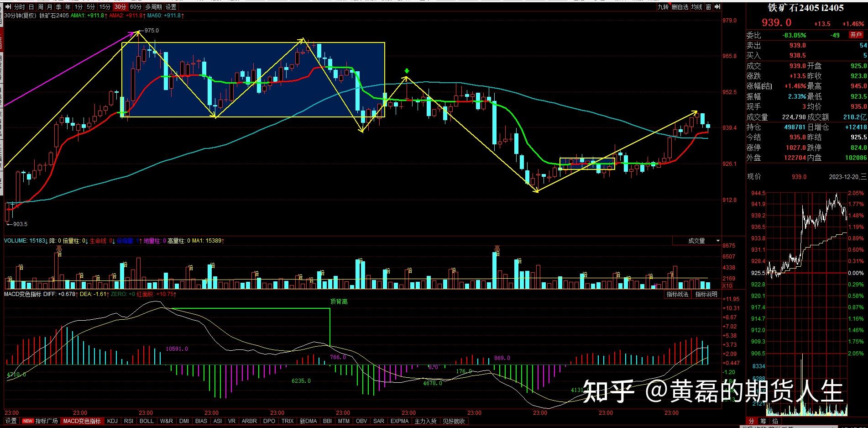Viewport: 868px width, 428px height.
Task: Toggle 九转 indicator overlay
Action: point(663,7)
